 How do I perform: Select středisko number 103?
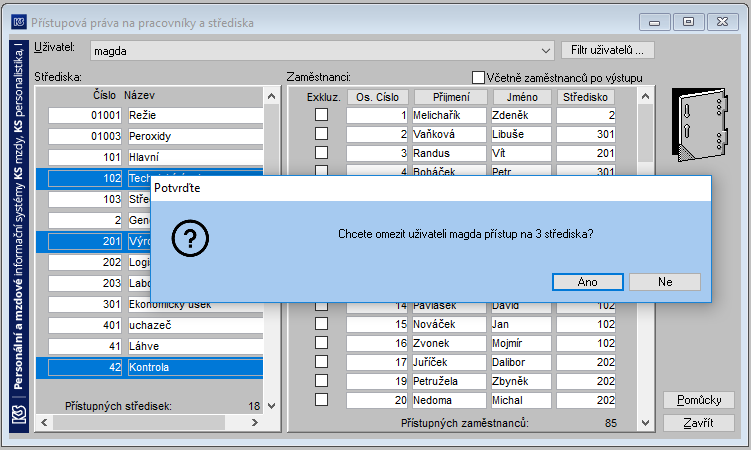85,199
